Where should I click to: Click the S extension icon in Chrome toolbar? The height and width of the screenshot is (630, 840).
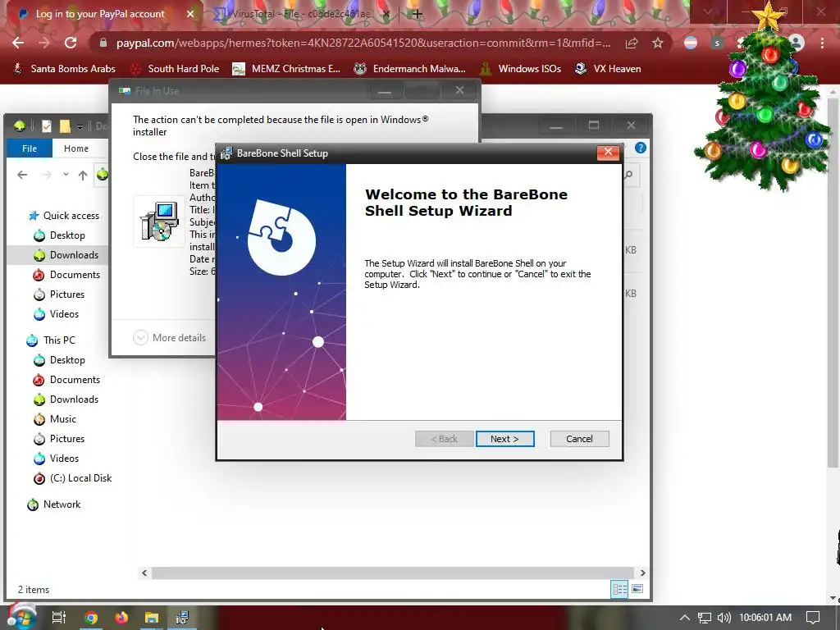pyautogui.click(x=717, y=43)
